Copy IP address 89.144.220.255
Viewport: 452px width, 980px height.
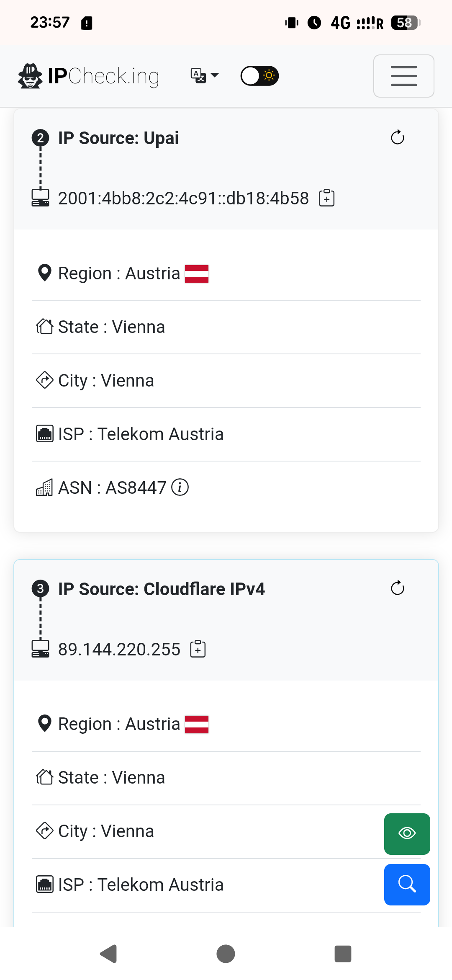tap(198, 649)
